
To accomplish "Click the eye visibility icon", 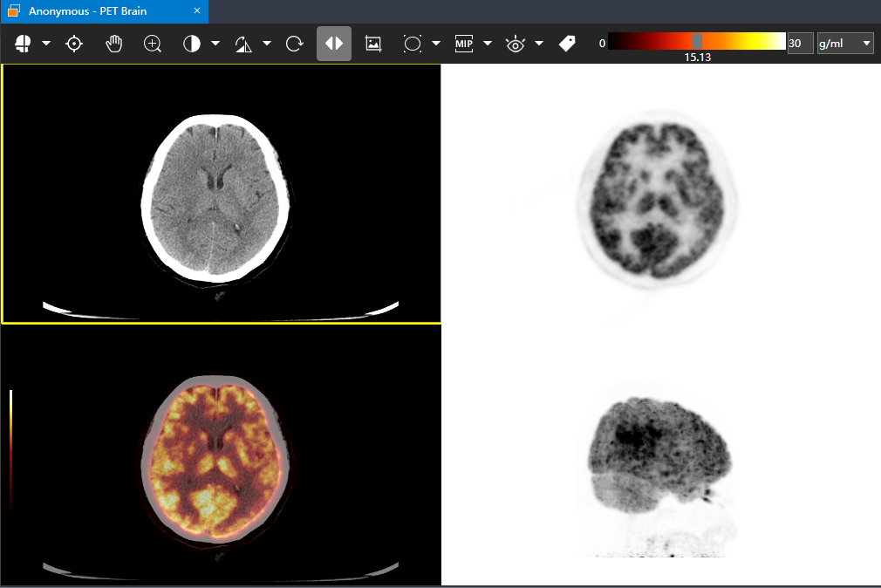I will pos(516,44).
